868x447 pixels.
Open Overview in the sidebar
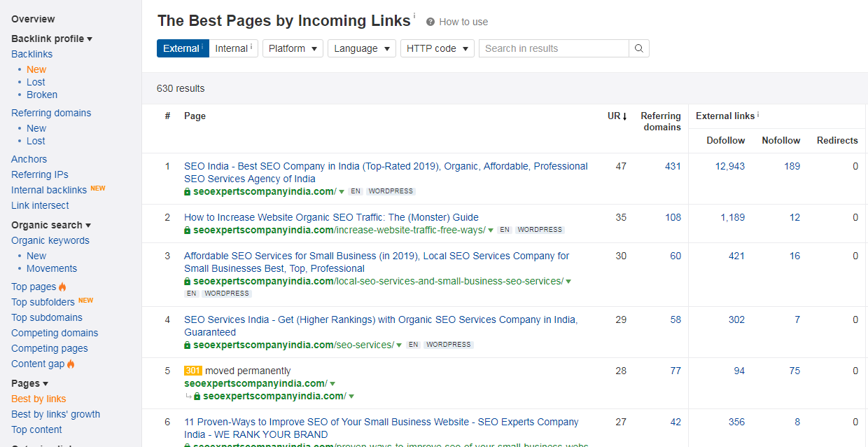[x=33, y=19]
